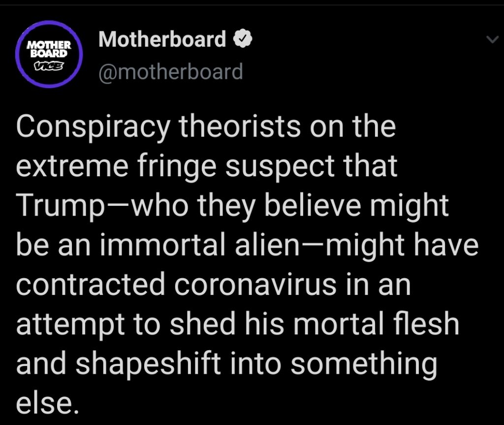Click the word 'Trump' in tweet text
The height and width of the screenshot is (425, 504).
(x=61, y=206)
